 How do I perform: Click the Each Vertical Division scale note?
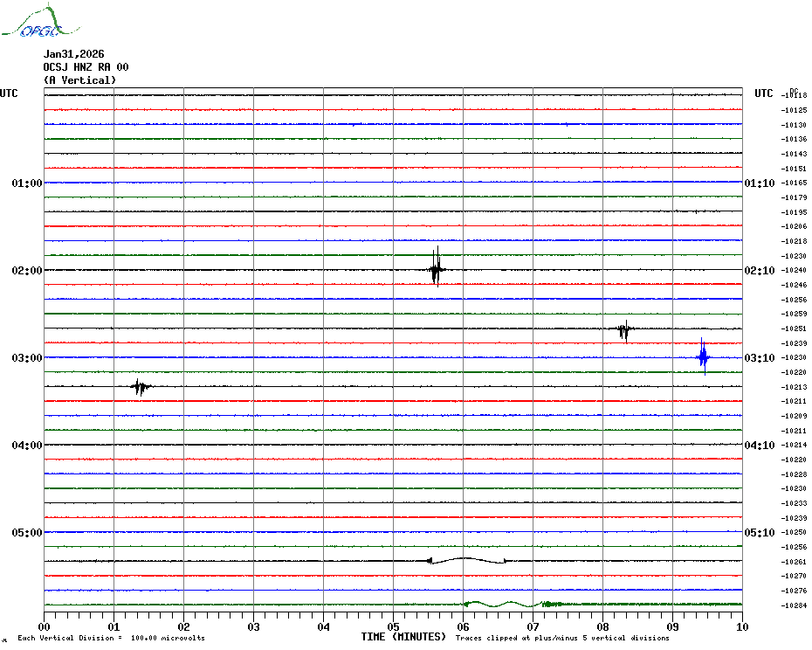point(112,638)
